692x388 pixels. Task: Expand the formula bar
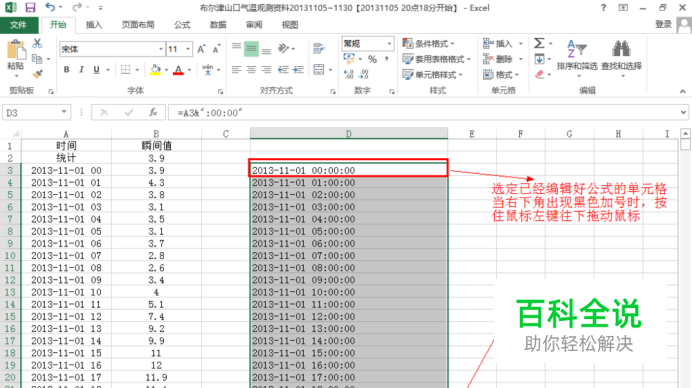[683, 113]
